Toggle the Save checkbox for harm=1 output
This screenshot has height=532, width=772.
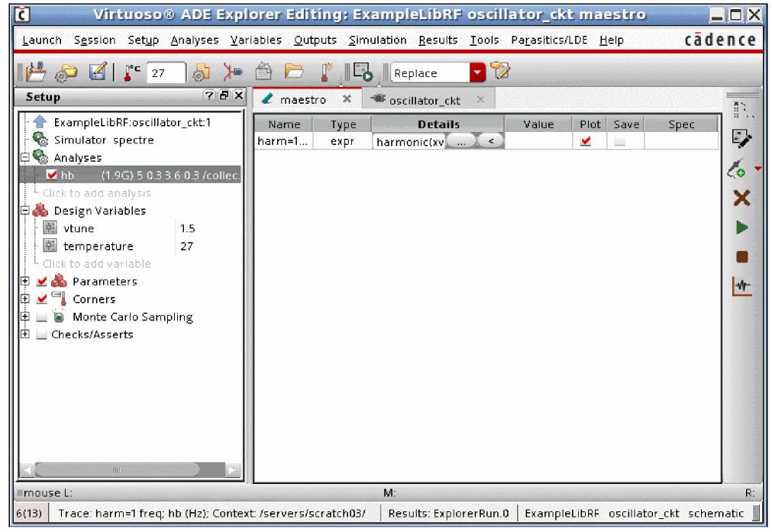click(620, 141)
